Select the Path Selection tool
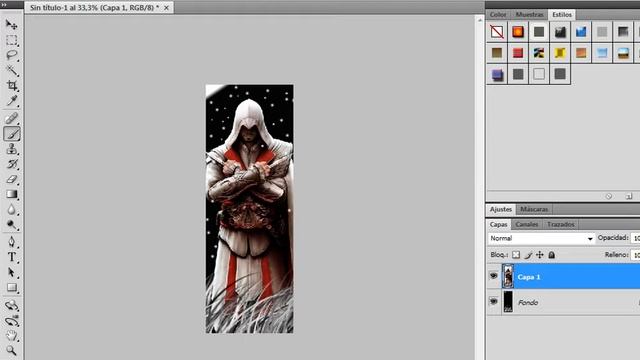Screen dimensions: 640x360 click(11, 272)
